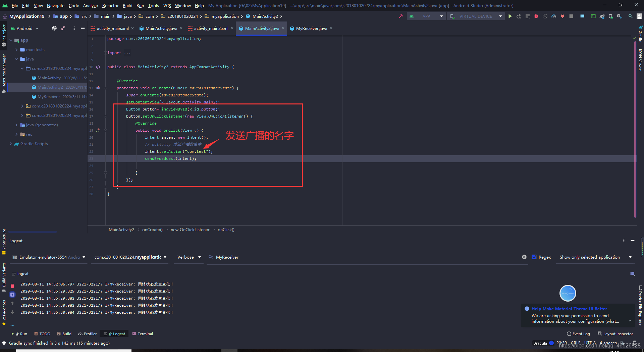Screen dimensions: 644x352
Task: Open the Build menu
Action: (x=127, y=5)
